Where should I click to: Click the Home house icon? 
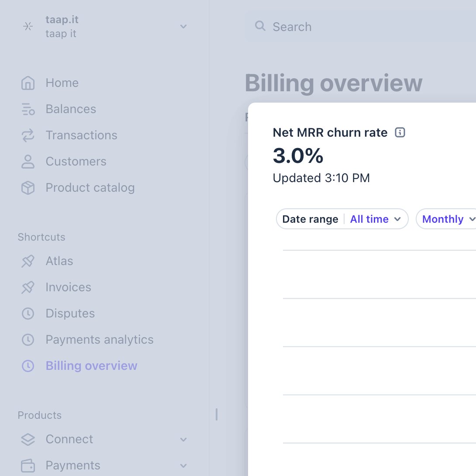click(28, 83)
